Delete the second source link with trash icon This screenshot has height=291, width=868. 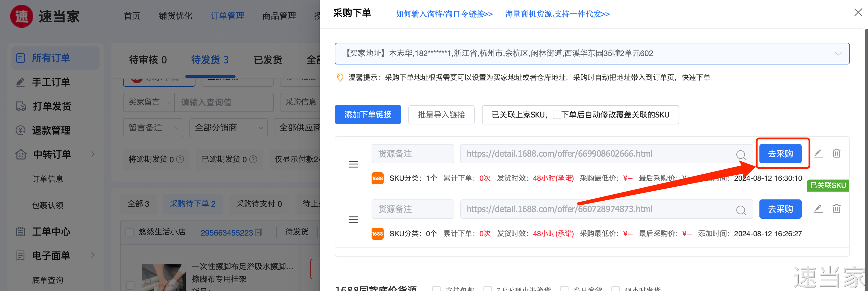[x=836, y=209]
